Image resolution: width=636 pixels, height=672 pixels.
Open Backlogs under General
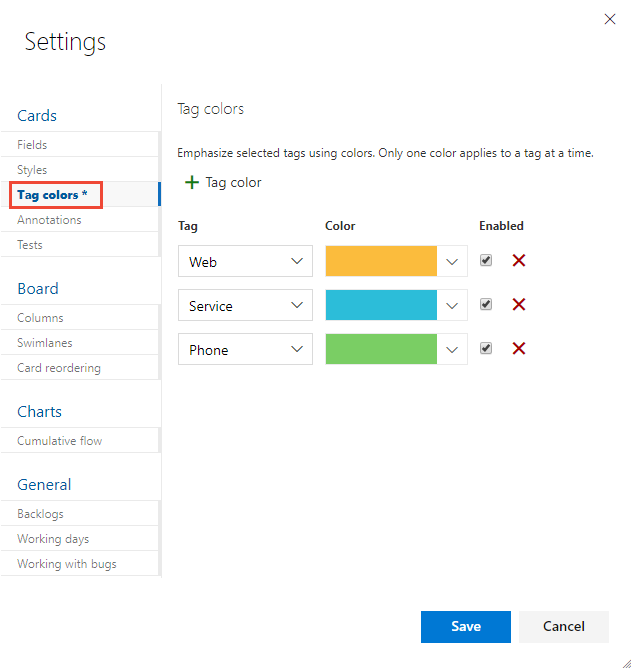pos(80,514)
